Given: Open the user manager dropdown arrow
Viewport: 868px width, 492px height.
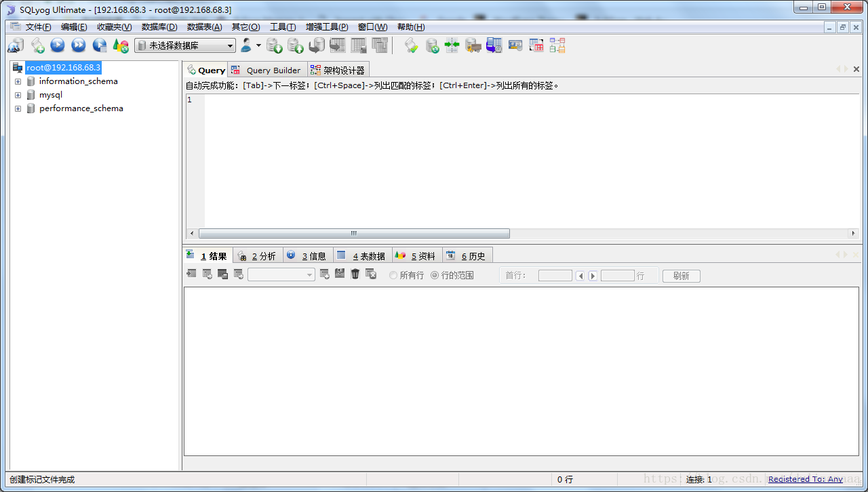Looking at the screenshot, I should pyautogui.click(x=258, y=45).
